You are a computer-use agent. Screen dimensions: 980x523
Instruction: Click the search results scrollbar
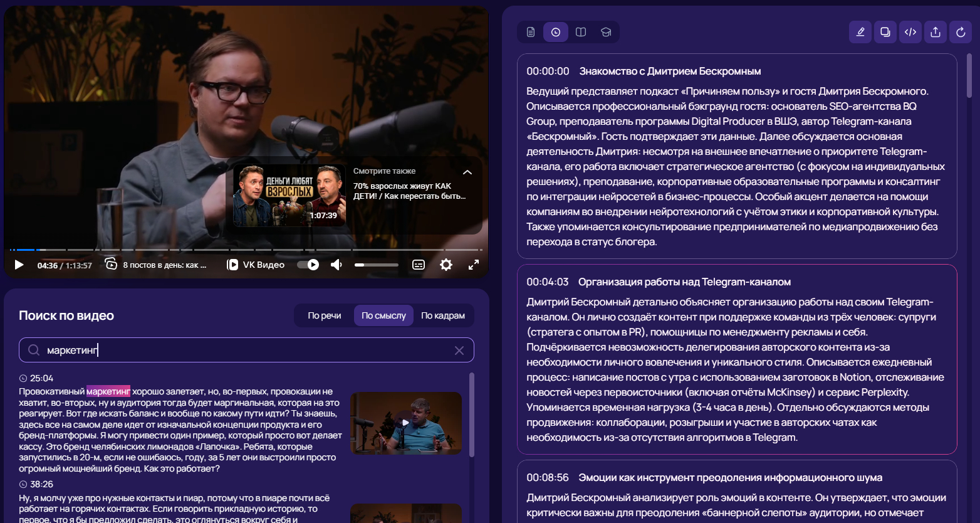(x=472, y=414)
